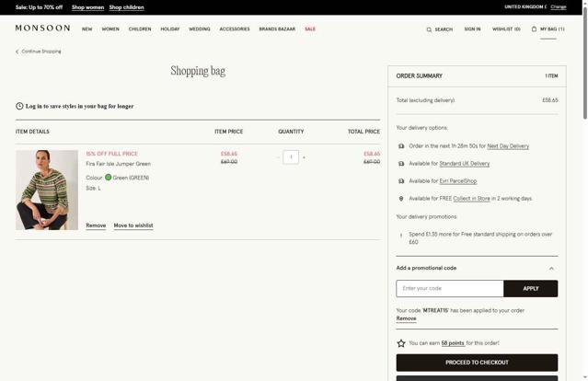The width and height of the screenshot is (588, 381).
Task: Click the search magnifier icon
Action: pos(429,29)
